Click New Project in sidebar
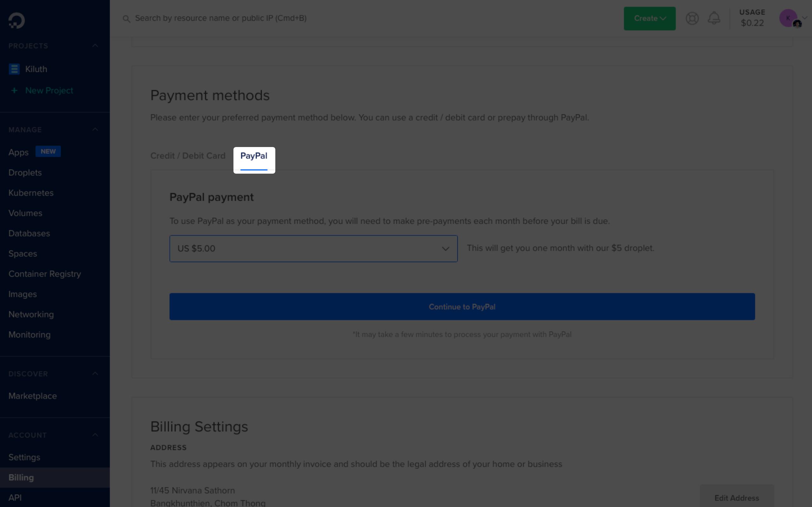This screenshot has width=812, height=507. 49,89
